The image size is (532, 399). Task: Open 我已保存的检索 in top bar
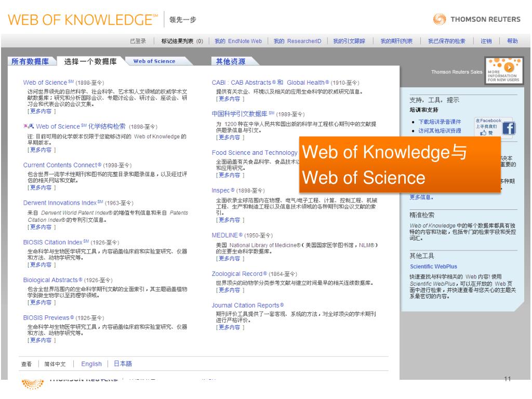(446, 41)
